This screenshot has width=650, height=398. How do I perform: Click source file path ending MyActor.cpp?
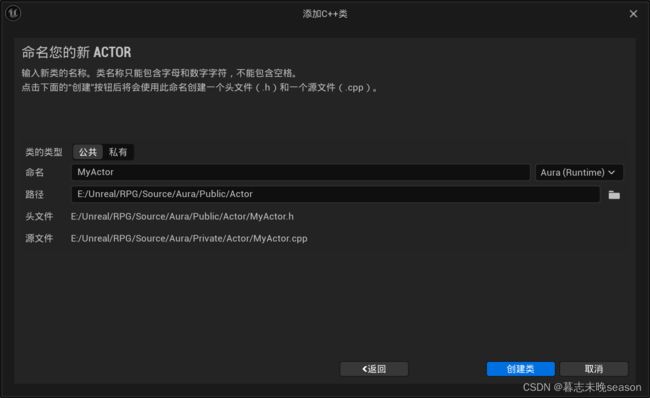189,238
